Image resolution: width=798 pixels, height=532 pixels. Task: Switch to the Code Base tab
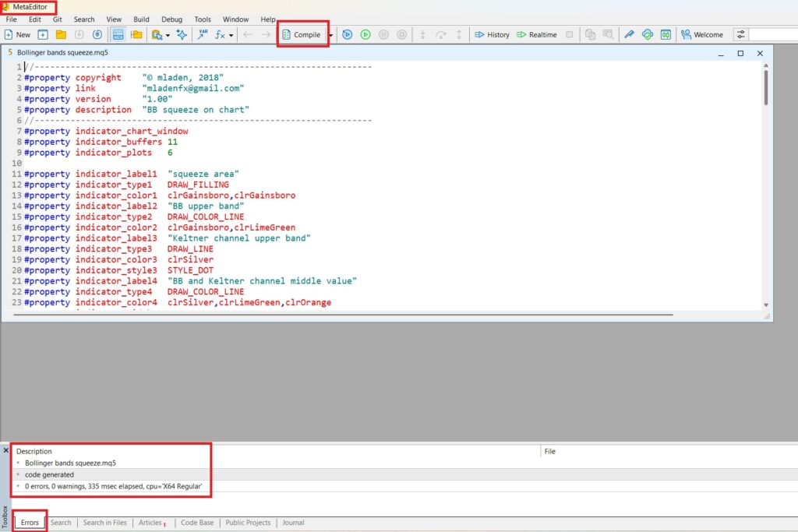tap(197, 523)
